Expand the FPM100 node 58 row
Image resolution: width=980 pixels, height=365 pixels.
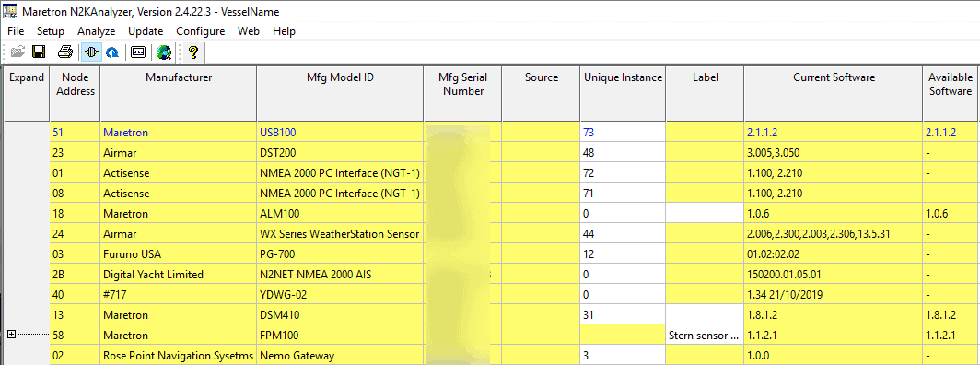click(x=11, y=335)
